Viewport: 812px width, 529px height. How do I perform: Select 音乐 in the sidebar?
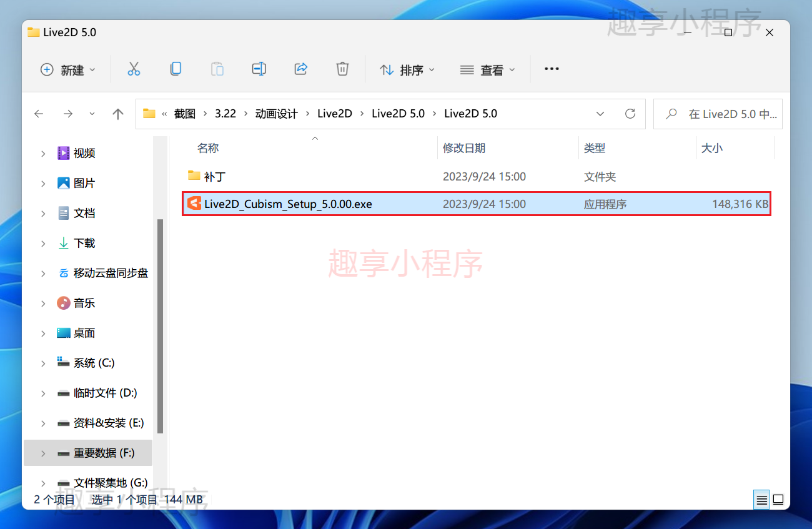pos(84,303)
